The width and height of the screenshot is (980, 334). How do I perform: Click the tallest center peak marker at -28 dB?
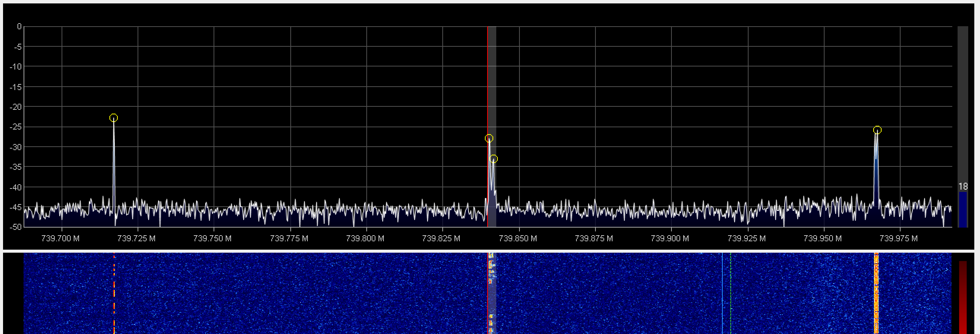click(489, 138)
